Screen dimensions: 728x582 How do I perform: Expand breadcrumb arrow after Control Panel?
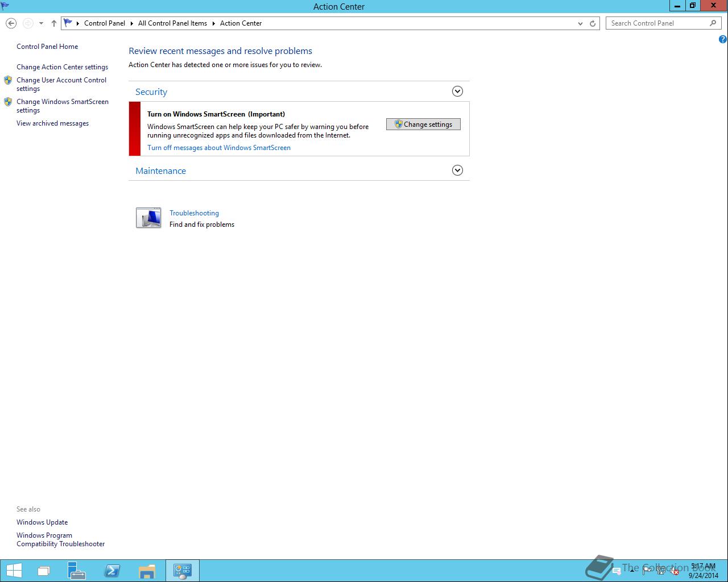click(132, 23)
